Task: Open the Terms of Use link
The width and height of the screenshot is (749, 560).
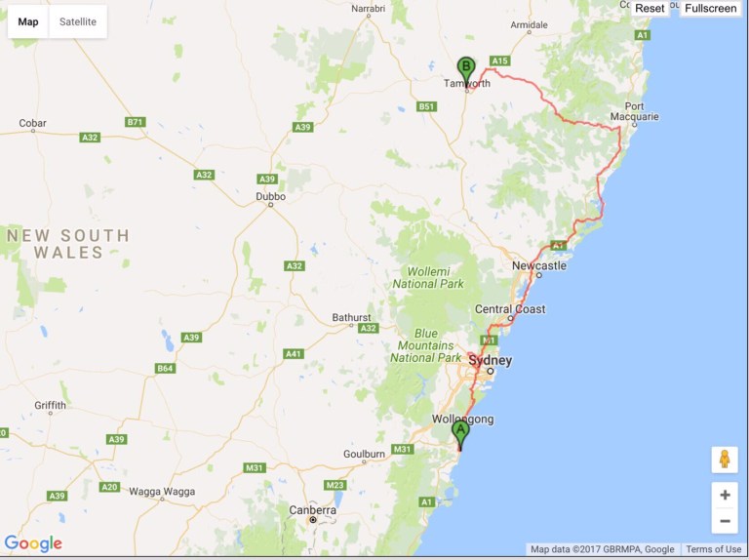Action: pyautogui.click(x=714, y=549)
